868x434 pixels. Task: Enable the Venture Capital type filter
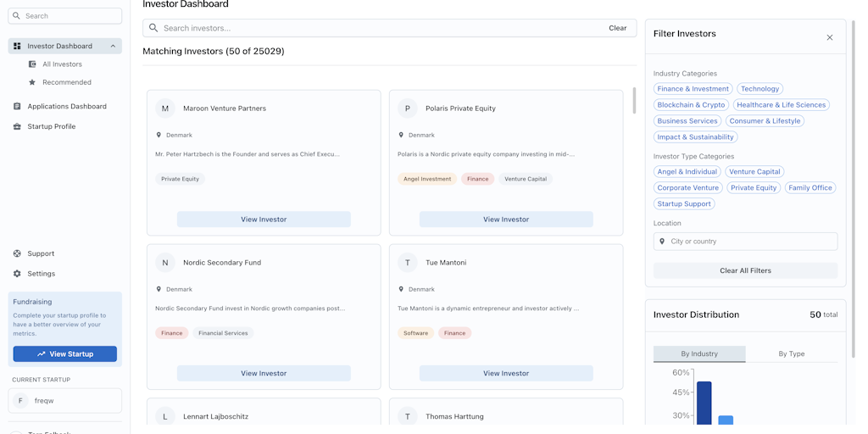coord(754,172)
